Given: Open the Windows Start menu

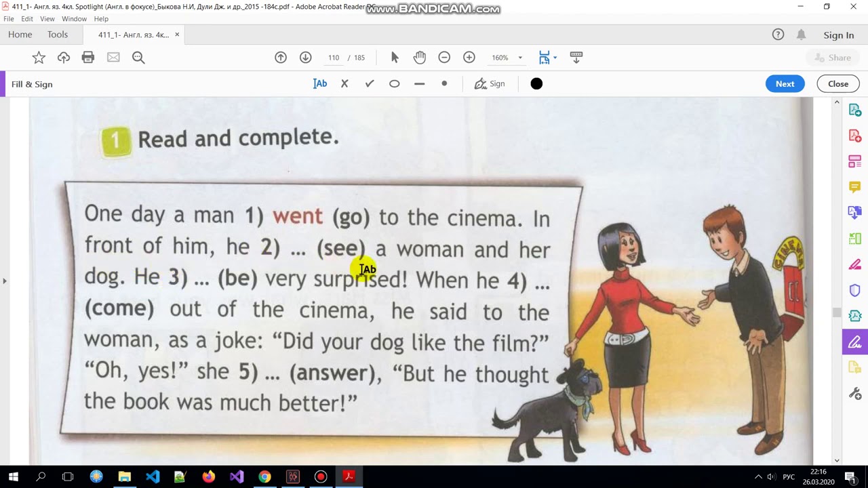Looking at the screenshot, I should click(x=14, y=476).
